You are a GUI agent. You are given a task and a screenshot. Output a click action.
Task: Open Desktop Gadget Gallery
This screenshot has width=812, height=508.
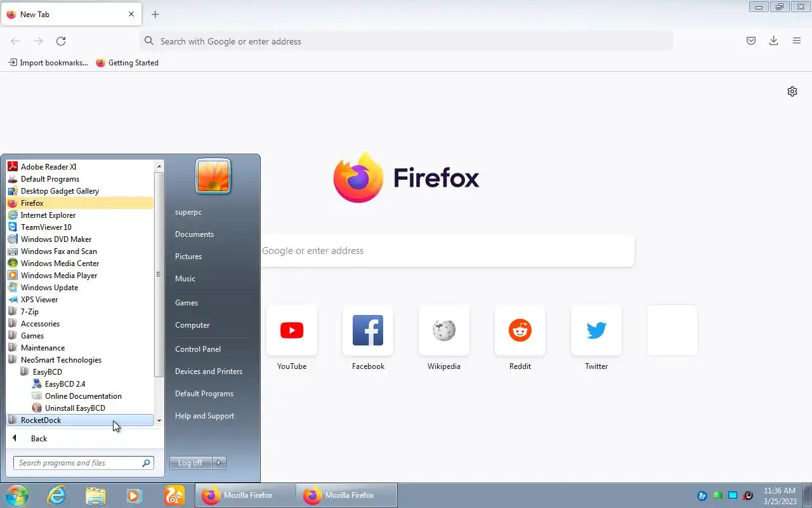pos(80,191)
